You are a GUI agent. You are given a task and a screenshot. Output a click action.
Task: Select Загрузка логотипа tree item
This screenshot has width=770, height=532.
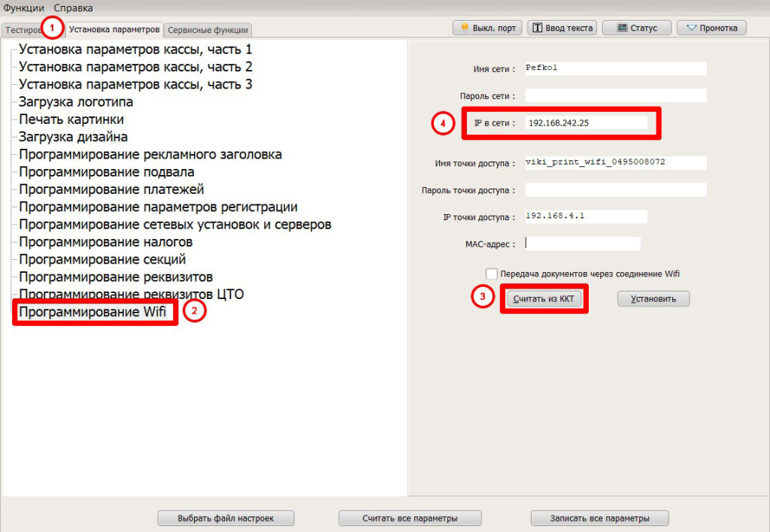pyautogui.click(x=76, y=101)
